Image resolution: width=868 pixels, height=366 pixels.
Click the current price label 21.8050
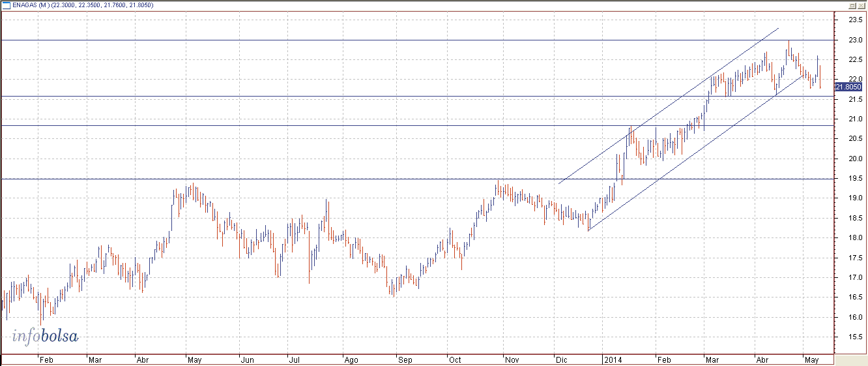(848, 87)
